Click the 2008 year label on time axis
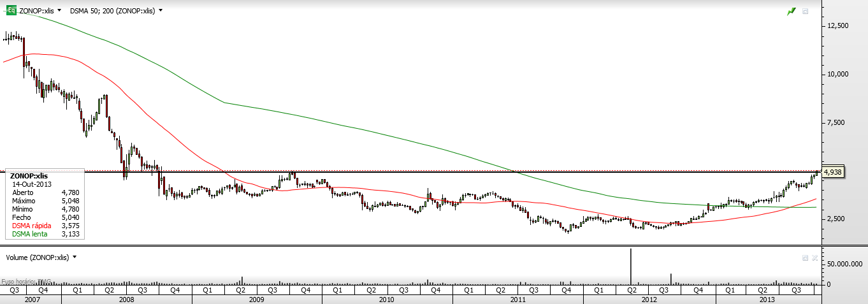868x304 pixels. coord(126,299)
